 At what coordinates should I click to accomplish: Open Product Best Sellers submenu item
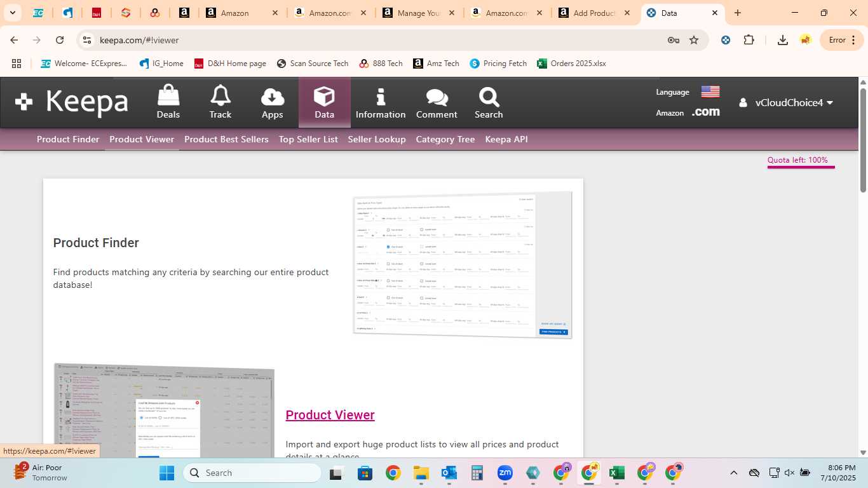tap(226, 139)
